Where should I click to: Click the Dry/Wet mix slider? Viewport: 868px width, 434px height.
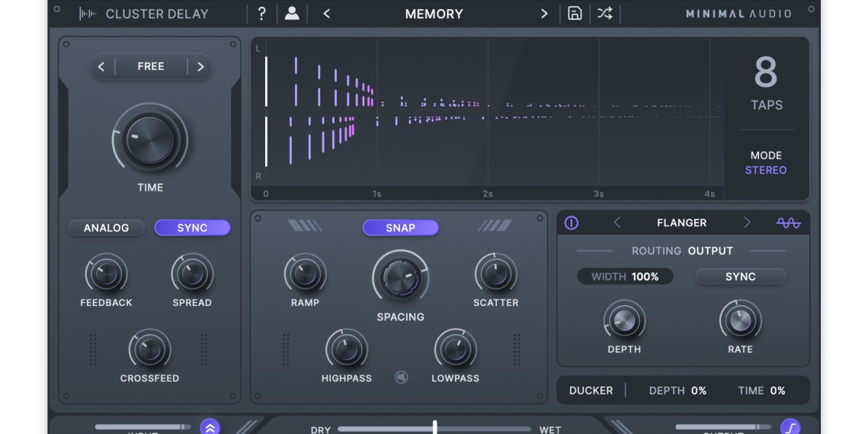click(434, 428)
